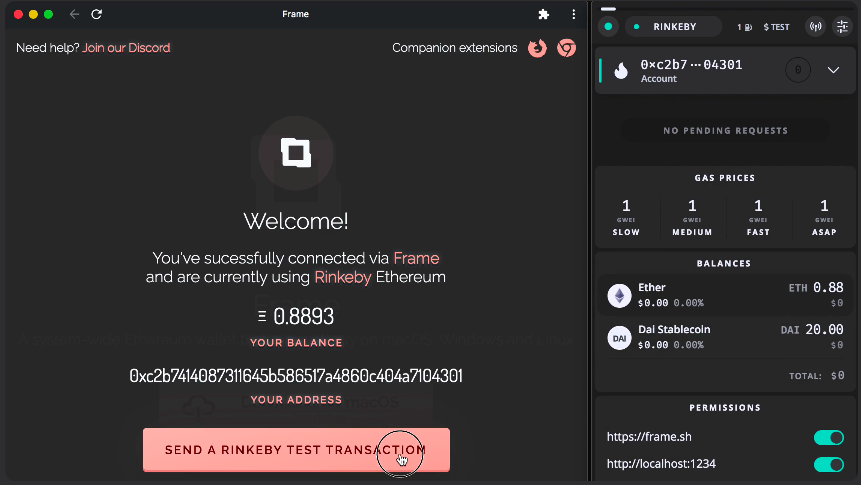Click the Frame logo above Welcome
The width and height of the screenshot is (861, 485).
click(x=296, y=153)
